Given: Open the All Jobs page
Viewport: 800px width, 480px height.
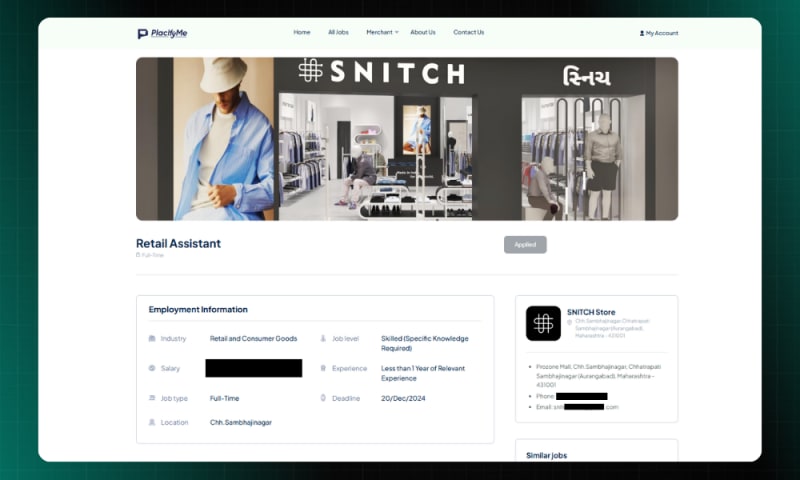Looking at the screenshot, I should coord(338,32).
